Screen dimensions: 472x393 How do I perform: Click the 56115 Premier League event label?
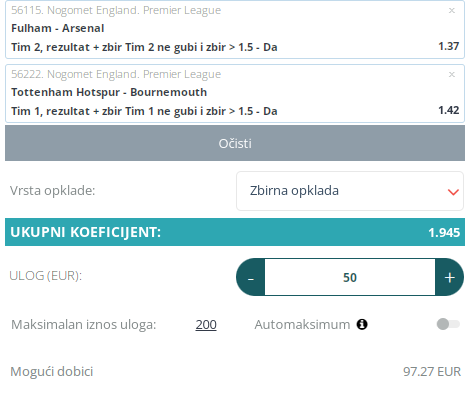(x=116, y=10)
